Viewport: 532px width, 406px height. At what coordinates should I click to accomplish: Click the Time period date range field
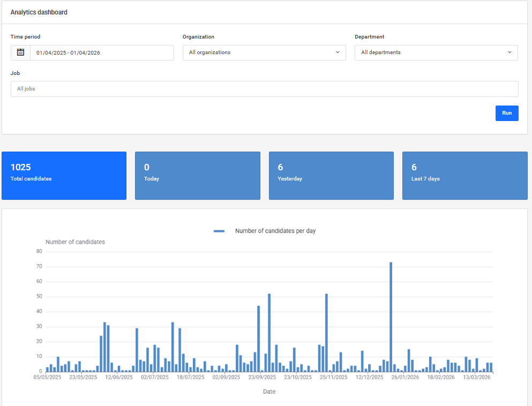pos(102,52)
